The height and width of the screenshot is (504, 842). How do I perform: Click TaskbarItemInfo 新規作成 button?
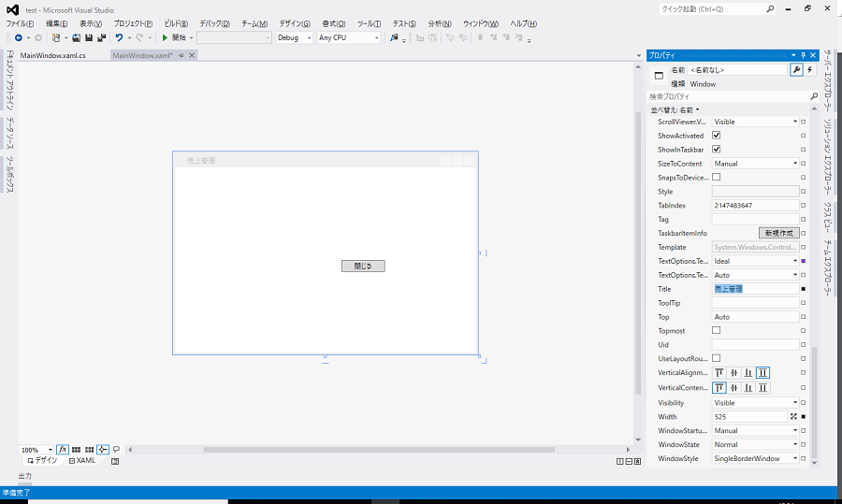point(778,233)
